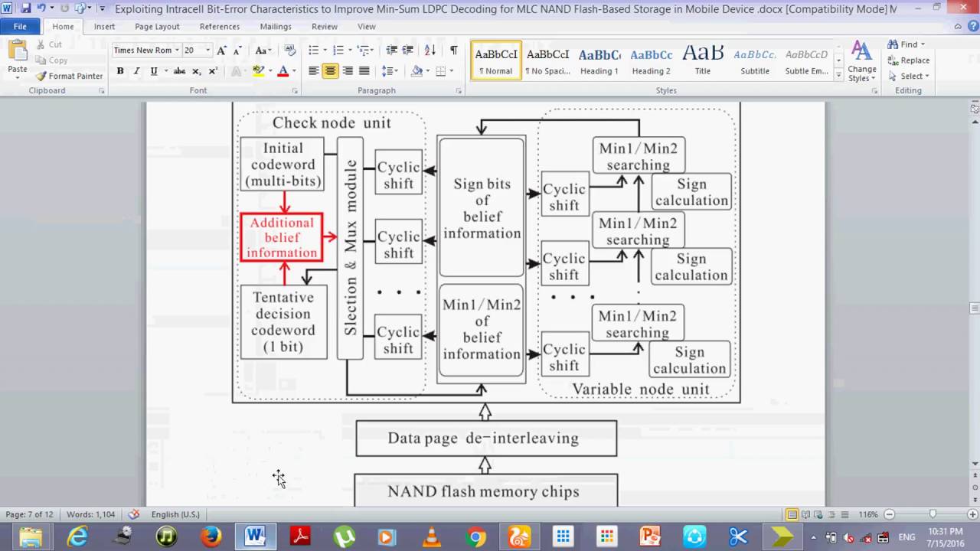Check proofing errors in status bar

134,514
